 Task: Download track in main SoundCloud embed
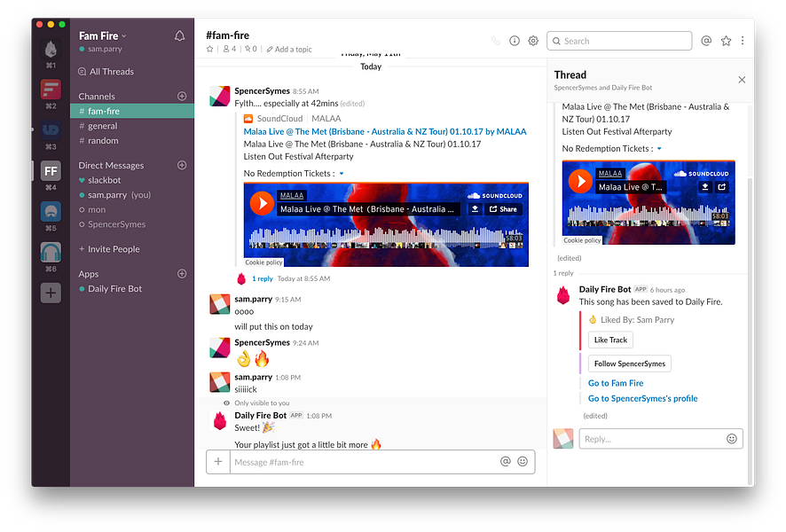point(475,209)
